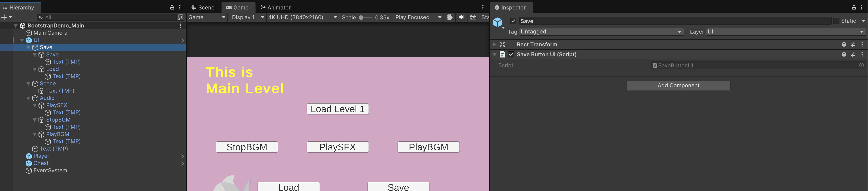Disable the Save Button UI script checkbox
The width and height of the screenshot is (868, 191).
(511, 55)
